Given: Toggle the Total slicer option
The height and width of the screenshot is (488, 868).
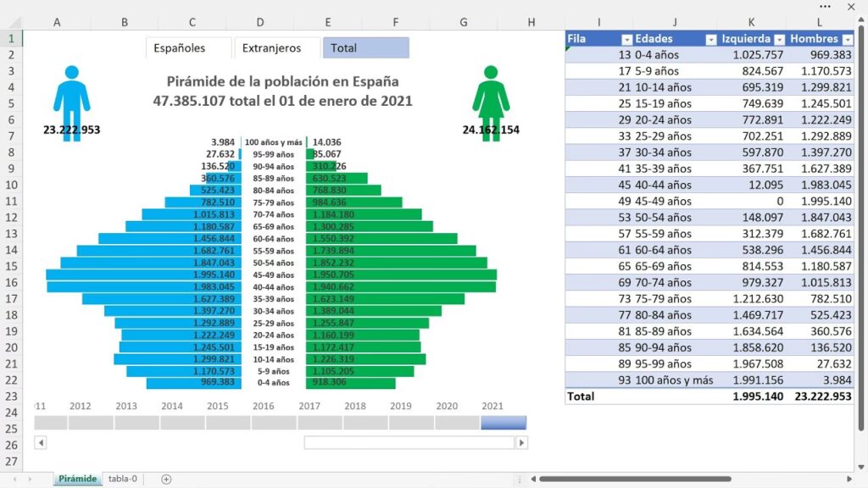Looking at the screenshot, I should coord(365,48).
